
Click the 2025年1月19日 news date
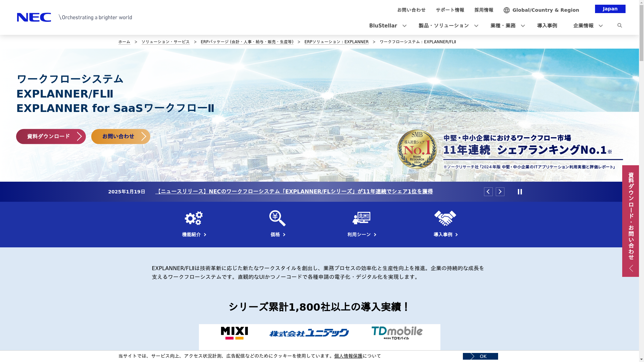126,192
